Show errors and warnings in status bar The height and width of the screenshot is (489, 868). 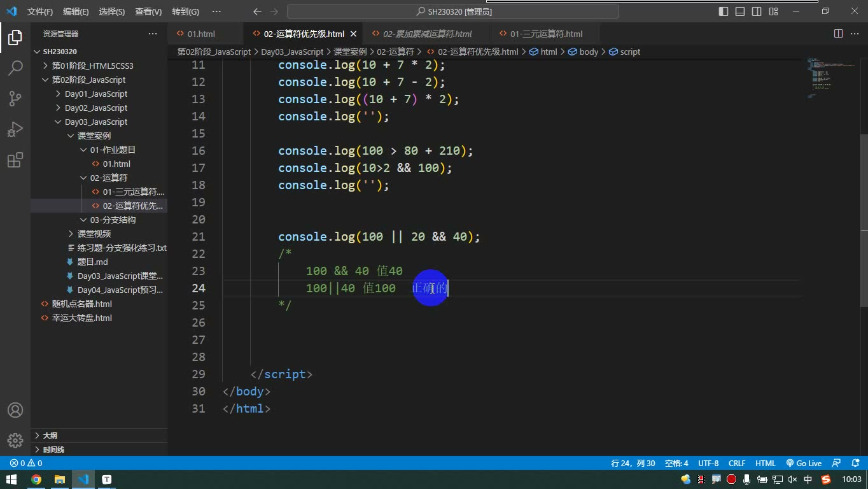[26, 463]
